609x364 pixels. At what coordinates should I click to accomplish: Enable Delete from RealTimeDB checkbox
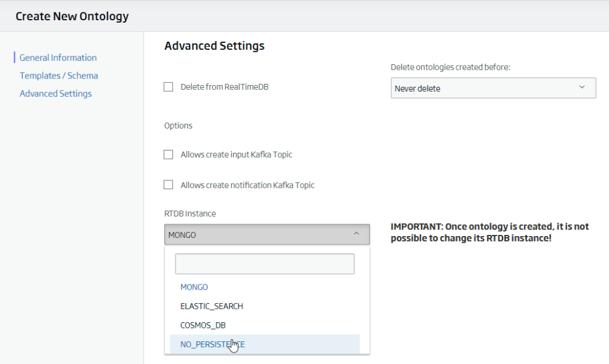(168, 87)
